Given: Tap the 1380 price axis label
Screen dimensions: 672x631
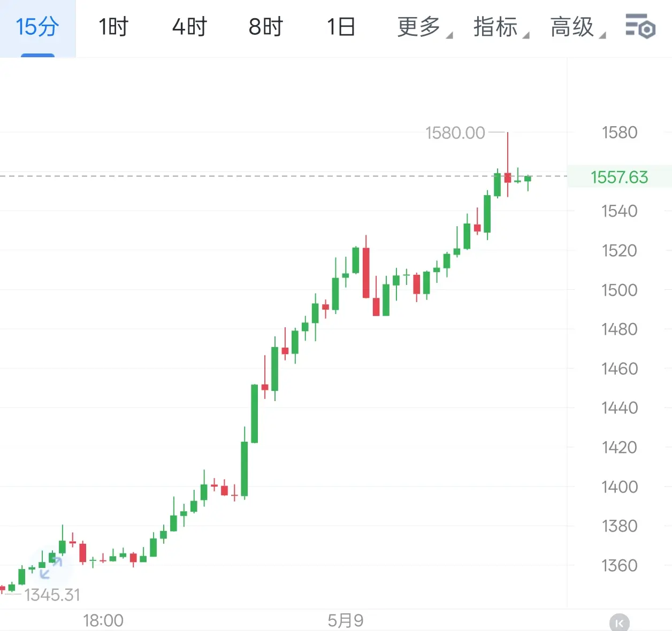Looking at the screenshot, I should point(620,526).
